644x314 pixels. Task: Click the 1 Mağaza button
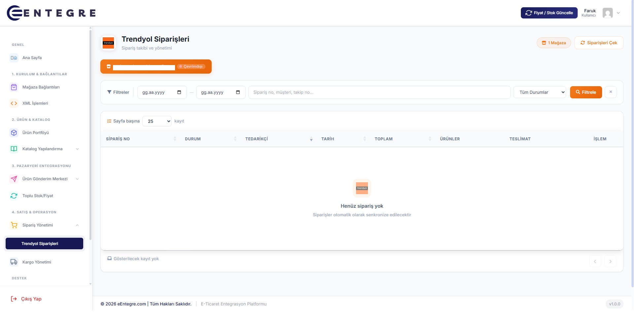click(554, 43)
